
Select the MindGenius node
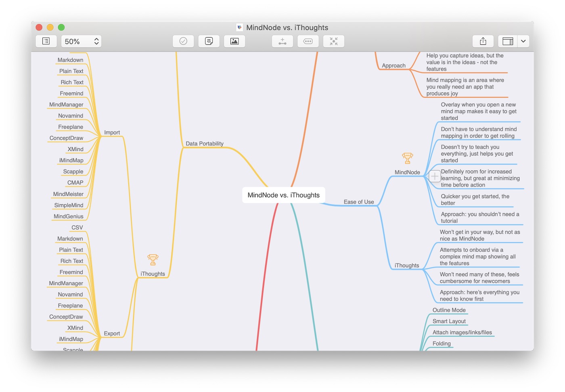69,216
